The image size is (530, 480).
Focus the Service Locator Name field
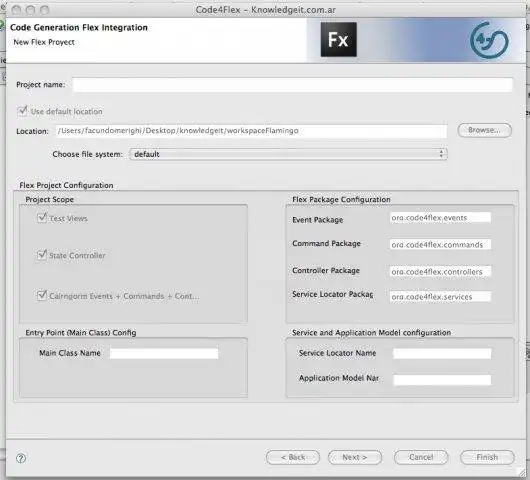(x=442, y=354)
